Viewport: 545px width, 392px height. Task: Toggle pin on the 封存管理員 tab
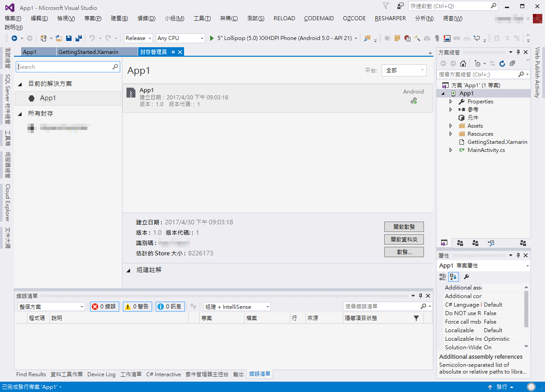(173, 52)
